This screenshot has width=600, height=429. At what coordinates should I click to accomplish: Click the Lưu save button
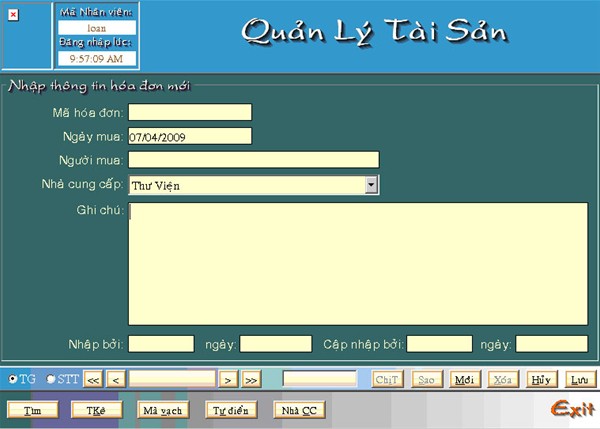pos(578,379)
